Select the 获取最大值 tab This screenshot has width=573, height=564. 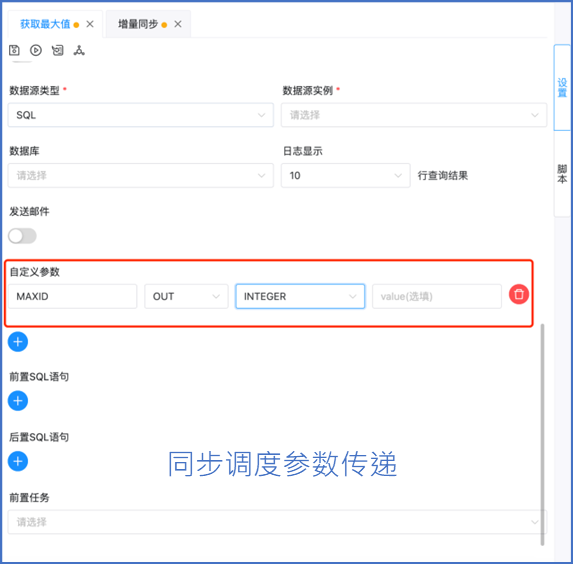[45, 24]
